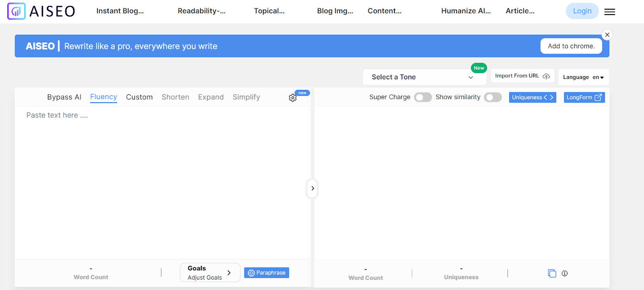The width and height of the screenshot is (644, 290).
Task: Click the info icon beside copy
Action: (565, 273)
